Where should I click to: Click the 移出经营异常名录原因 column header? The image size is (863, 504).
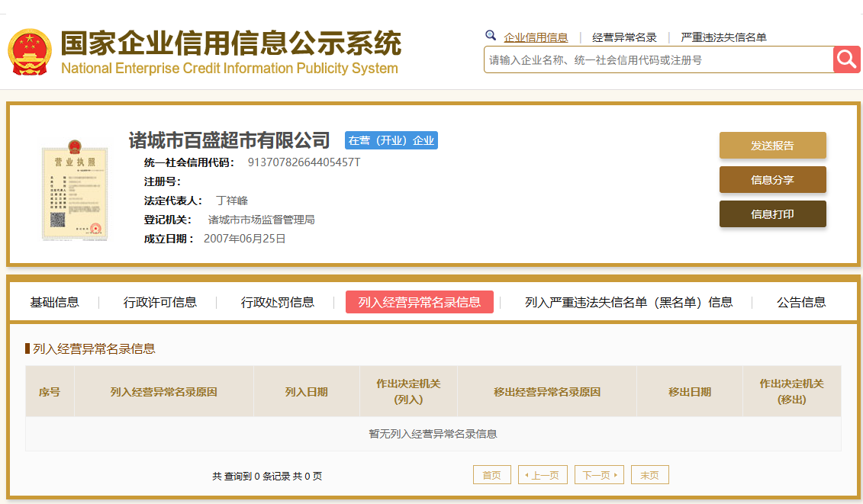(547, 392)
